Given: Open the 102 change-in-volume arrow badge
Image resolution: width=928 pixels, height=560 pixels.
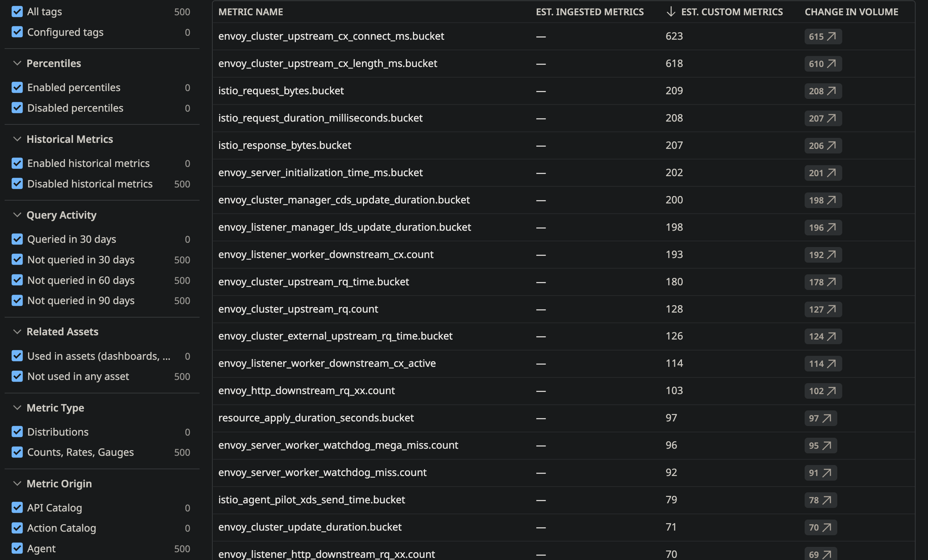Looking at the screenshot, I should point(823,391).
